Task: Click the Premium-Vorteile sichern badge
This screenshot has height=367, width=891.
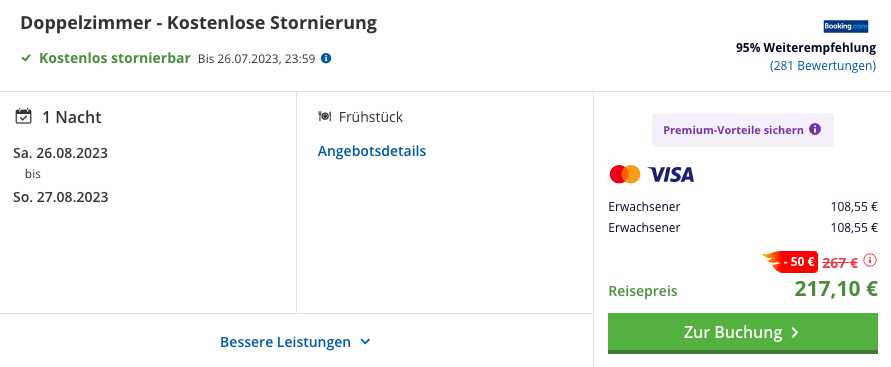Action: click(743, 130)
